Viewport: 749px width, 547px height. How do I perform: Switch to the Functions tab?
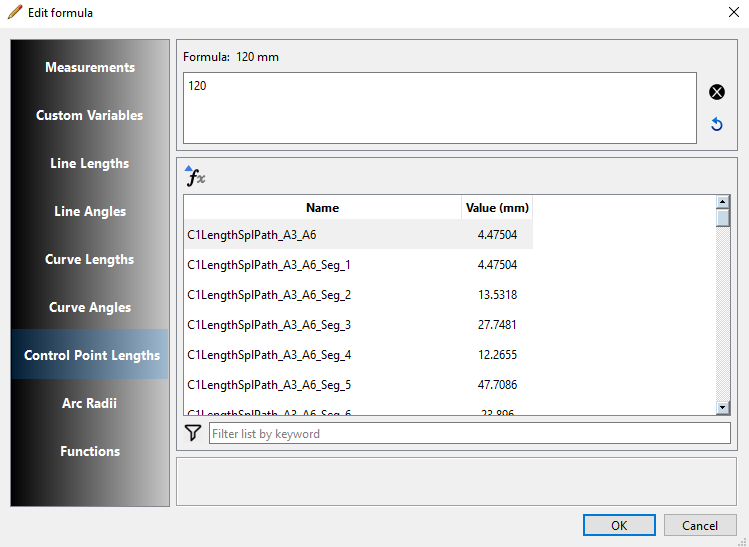coord(90,451)
